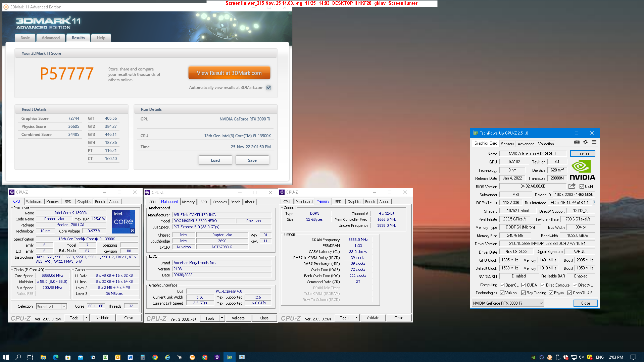Click taskbar clock showing 2:03 PM
The height and width of the screenshot is (362, 644).
[x=616, y=357]
